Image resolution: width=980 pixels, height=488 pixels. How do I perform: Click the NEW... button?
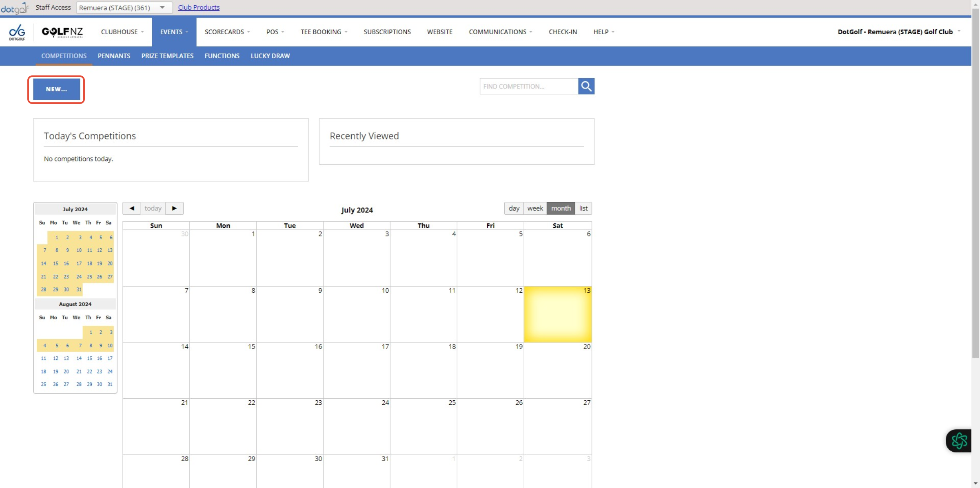(x=56, y=89)
